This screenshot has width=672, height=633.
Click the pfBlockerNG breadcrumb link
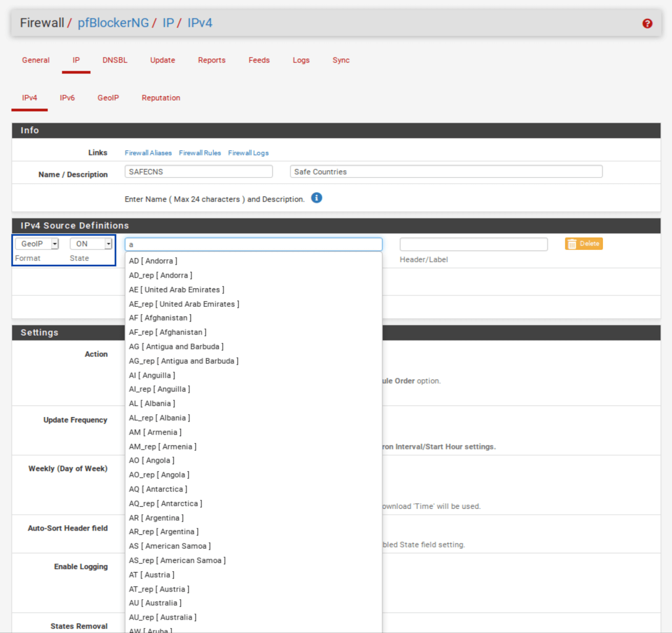pyautogui.click(x=113, y=23)
